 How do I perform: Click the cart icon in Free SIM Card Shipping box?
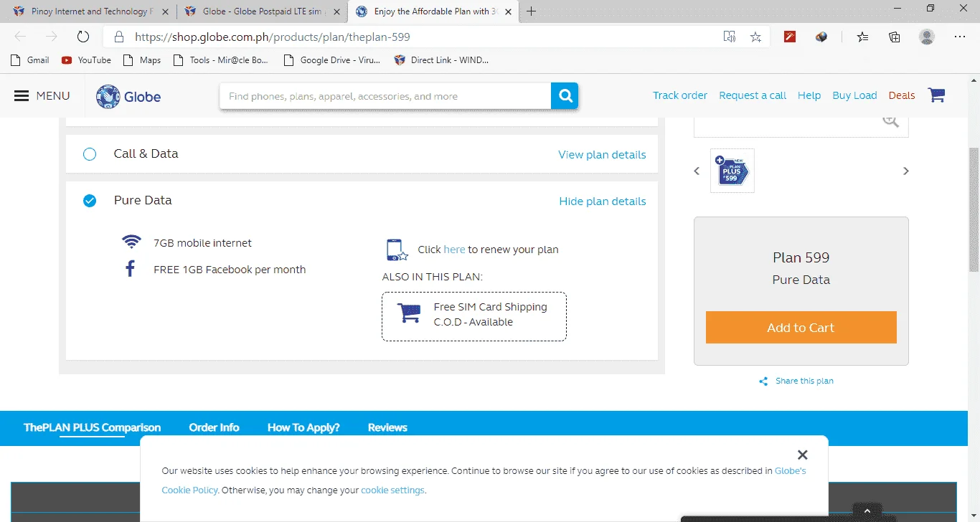[x=409, y=313]
